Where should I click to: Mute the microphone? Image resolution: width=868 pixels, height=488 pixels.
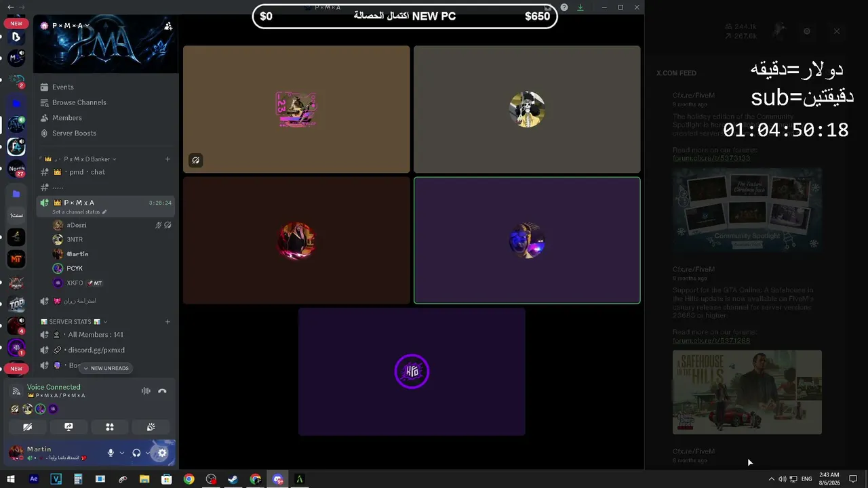pos(111,453)
